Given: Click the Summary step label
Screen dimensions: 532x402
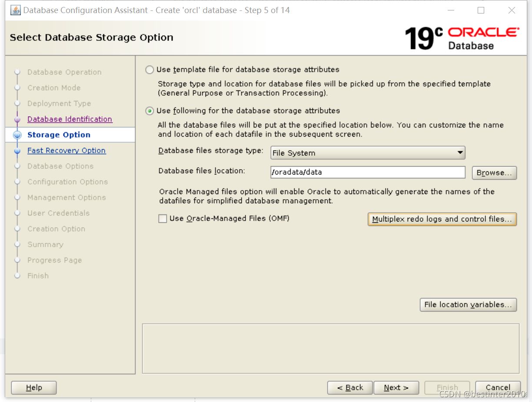Looking at the screenshot, I should [45, 245].
